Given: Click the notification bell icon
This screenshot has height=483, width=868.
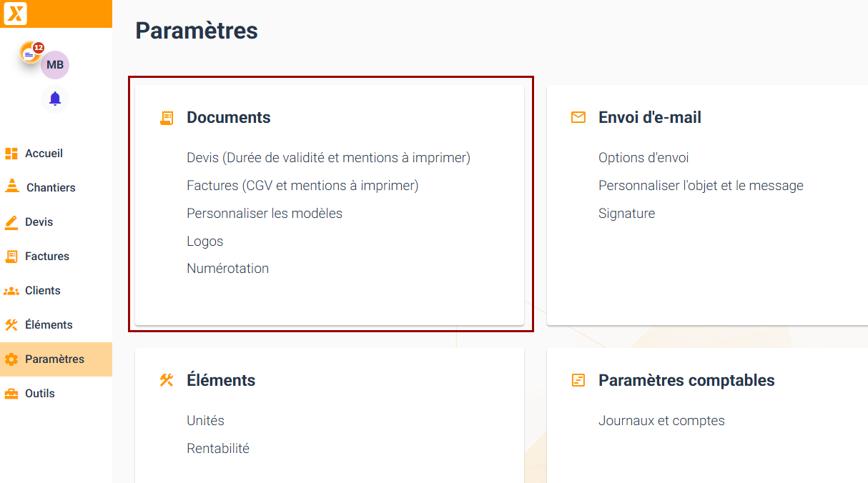Looking at the screenshot, I should click(x=55, y=99).
